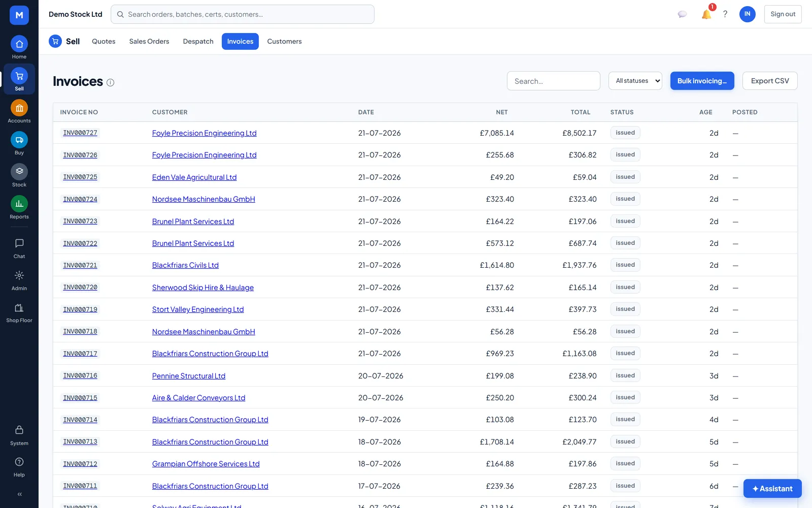Open invoice INV000724
The height and width of the screenshot is (508, 812).
point(80,199)
